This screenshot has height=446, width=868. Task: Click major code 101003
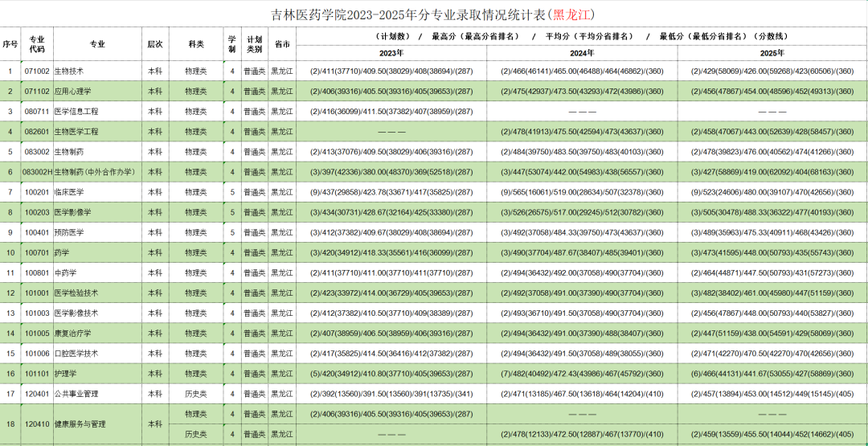tap(37, 313)
